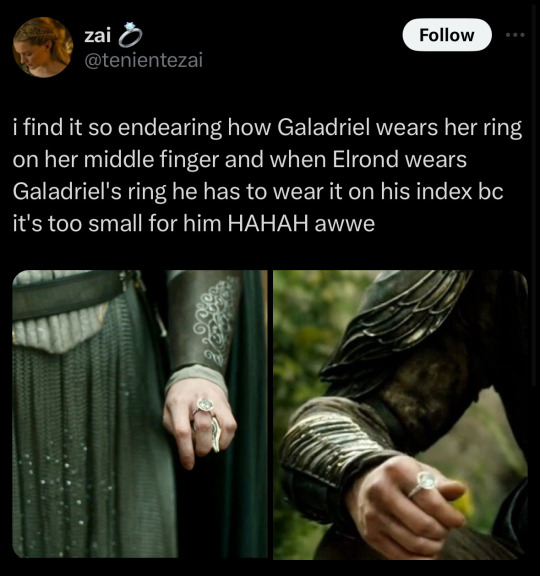Open the three-dot more options menu
This screenshot has height=576, width=540.
515,35
